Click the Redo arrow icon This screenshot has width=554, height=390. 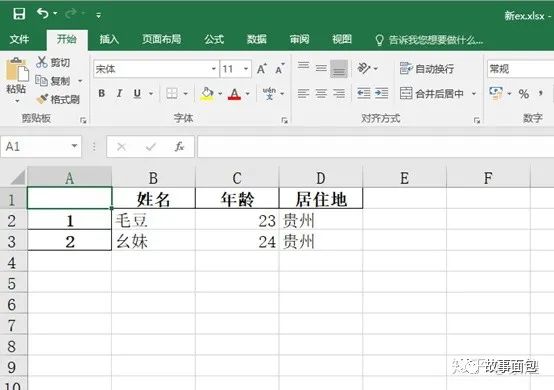pos(71,13)
